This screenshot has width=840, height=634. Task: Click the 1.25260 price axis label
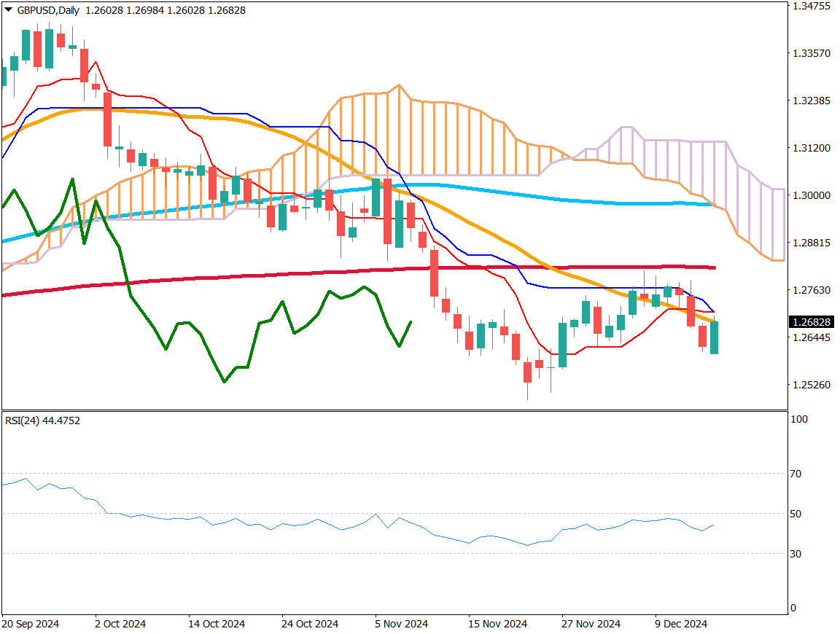812,385
